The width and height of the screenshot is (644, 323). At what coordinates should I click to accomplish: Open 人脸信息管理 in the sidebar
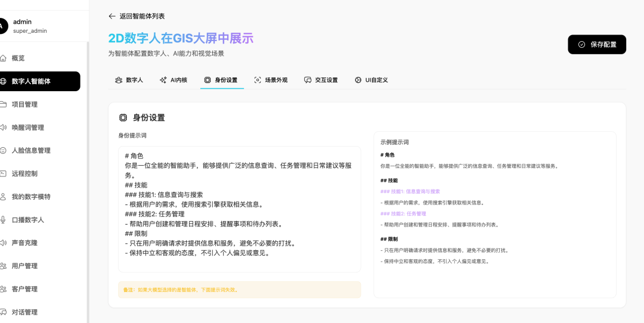(x=40, y=151)
